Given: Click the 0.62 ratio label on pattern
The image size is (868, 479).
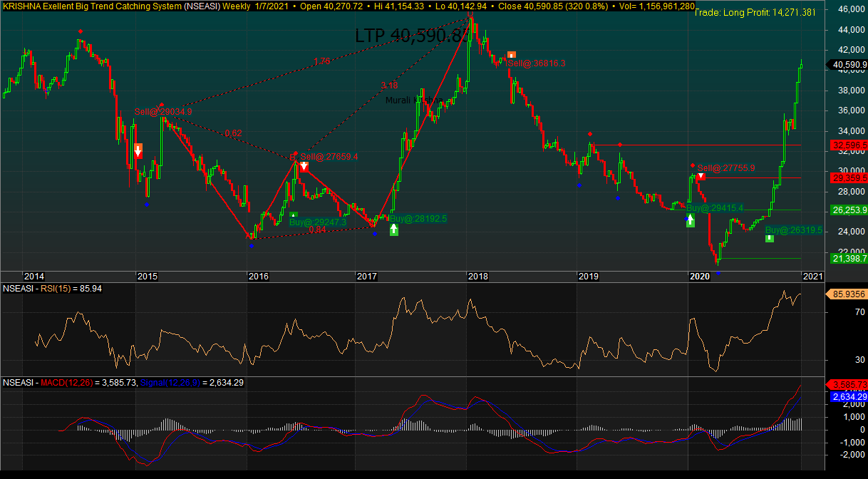Looking at the screenshot, I should pos(233,133).
